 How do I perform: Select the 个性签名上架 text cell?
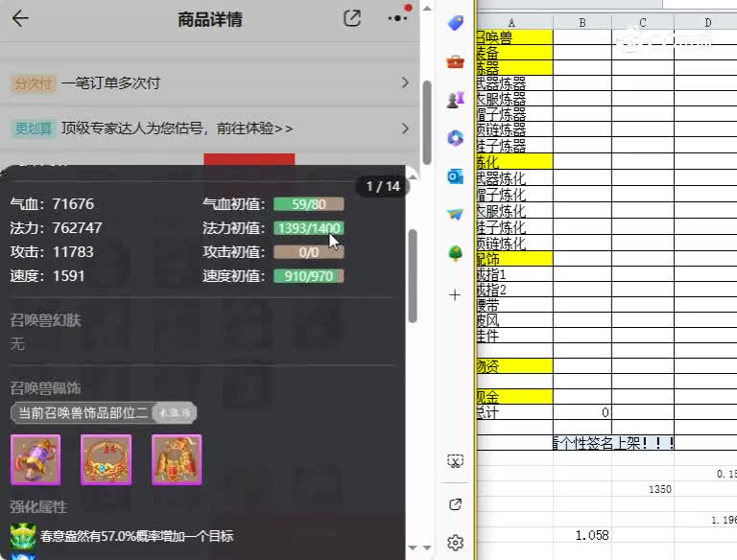pyautogui.click(x=613, y=443)
